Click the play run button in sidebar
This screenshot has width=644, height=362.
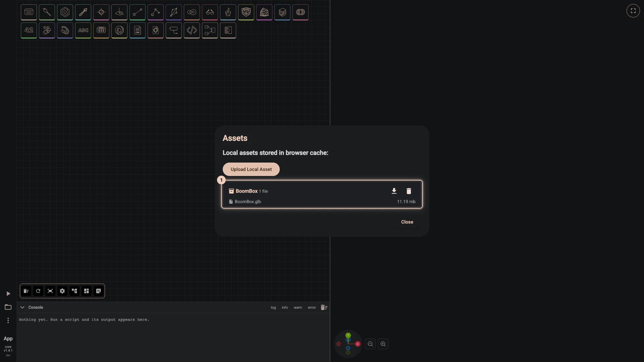click(x=8, y=294)
